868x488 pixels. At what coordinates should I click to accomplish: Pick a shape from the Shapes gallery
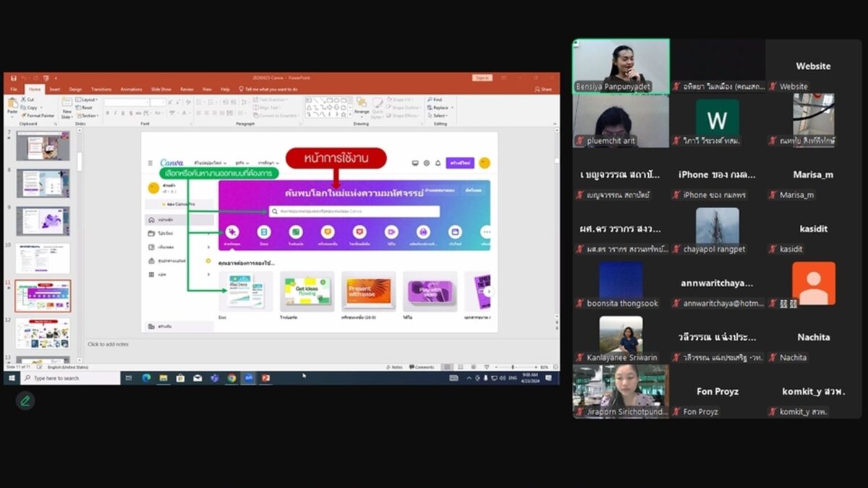click(328, 107)
